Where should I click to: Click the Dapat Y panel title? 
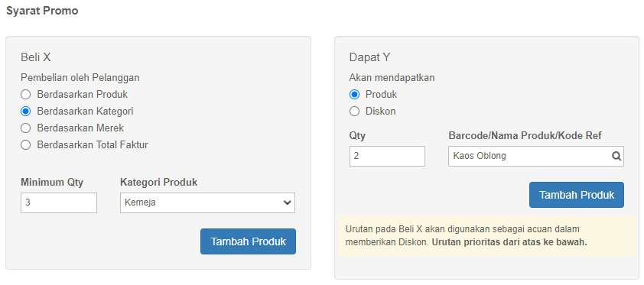[x=369, y=57]
